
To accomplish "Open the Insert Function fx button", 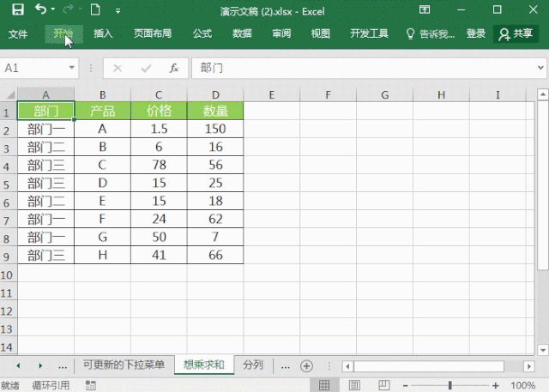I will click(174, 68).
